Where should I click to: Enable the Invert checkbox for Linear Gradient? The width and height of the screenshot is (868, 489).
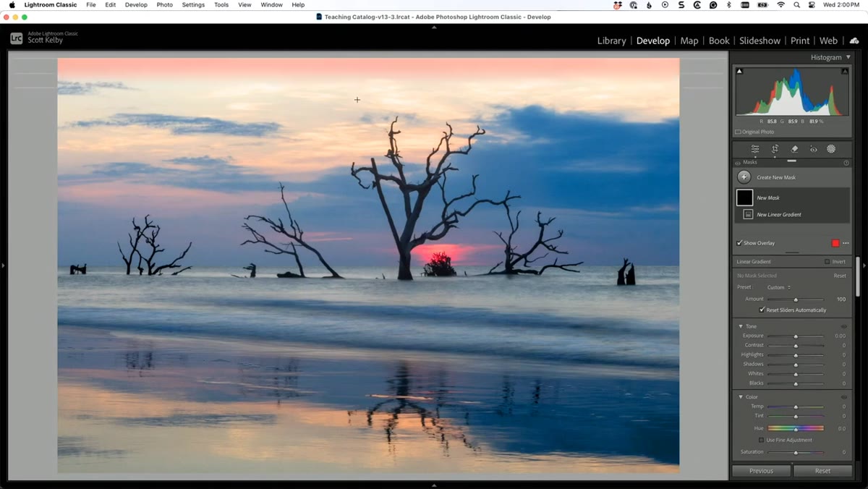tap(827, 262)
